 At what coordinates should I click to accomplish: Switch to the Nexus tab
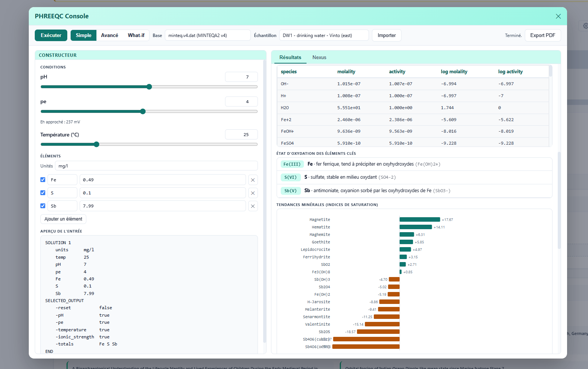(x=319, y=57)
